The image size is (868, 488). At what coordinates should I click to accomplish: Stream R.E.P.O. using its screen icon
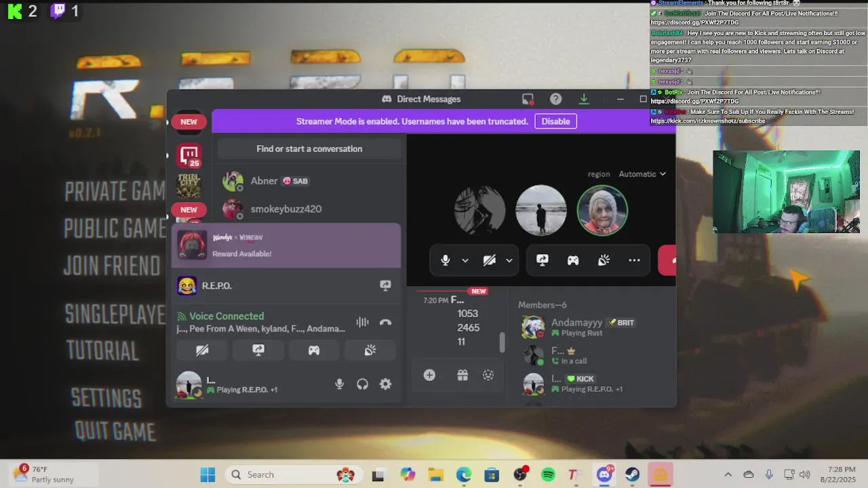pos(385,285)
